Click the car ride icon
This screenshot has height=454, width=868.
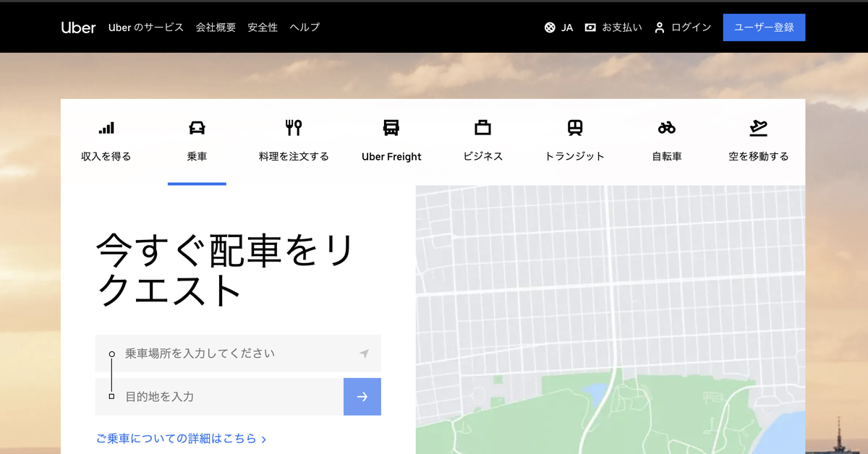(x=197, y=128)
